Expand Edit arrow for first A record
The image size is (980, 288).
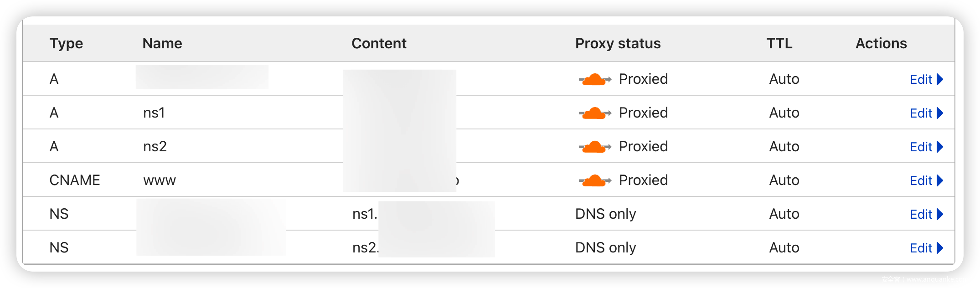click(x=940, y=79)
